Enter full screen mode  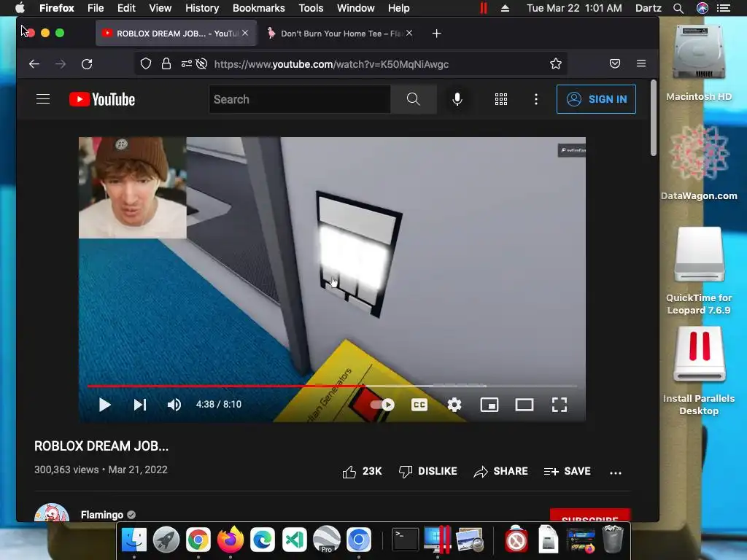(x=560, y=405)
